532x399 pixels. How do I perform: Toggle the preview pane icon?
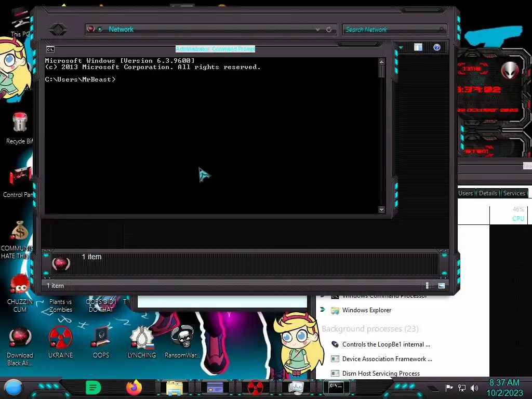[418, 47]
